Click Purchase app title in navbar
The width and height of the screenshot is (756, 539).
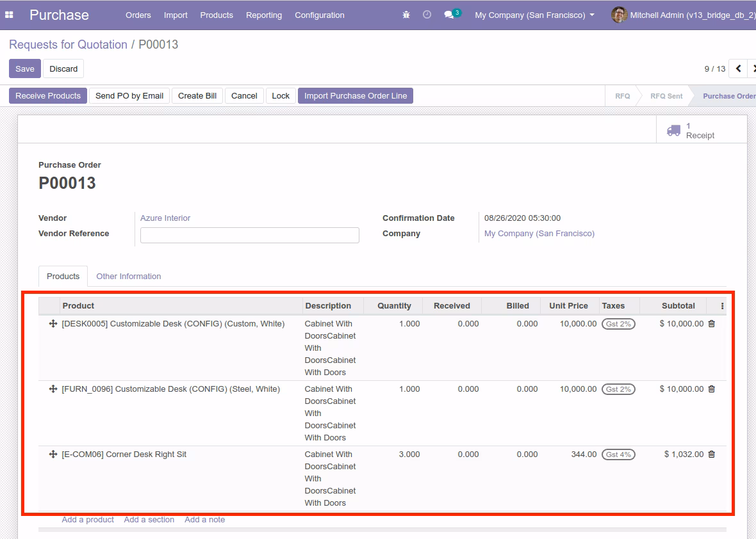(60, 15)
